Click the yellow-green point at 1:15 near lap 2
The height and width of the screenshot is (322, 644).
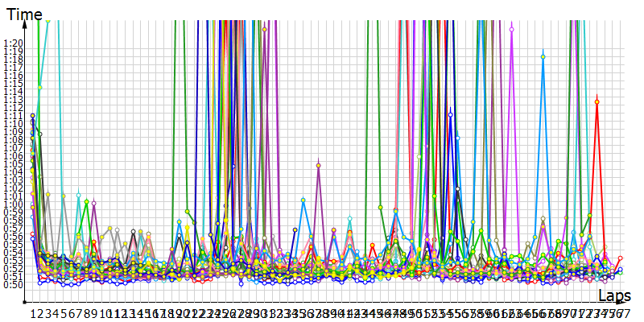39,87
